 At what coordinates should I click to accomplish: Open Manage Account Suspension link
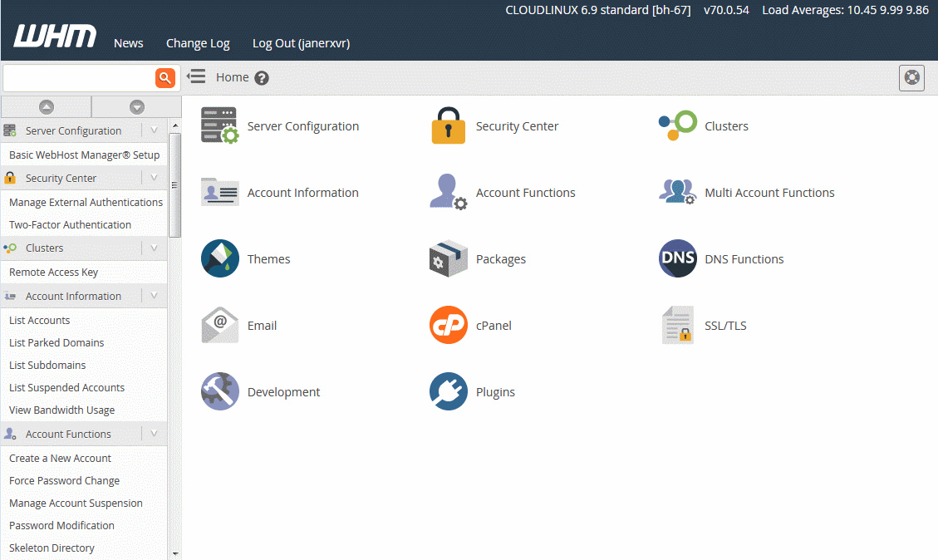click(x=76, y=503)
